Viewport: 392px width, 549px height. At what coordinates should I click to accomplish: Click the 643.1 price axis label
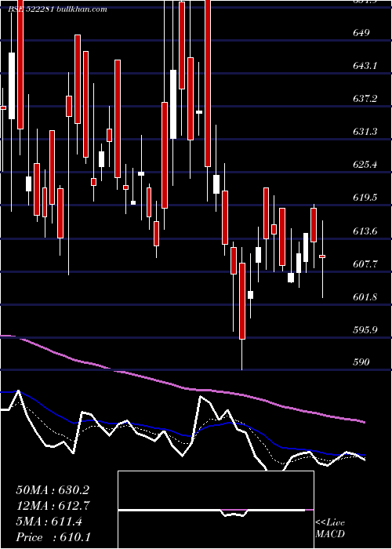(x=365, y=65)
